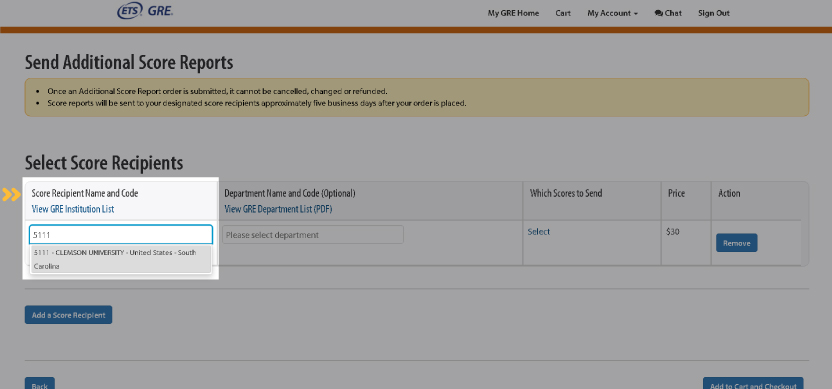The image size is (832, 389).
Task: Expand the My Account dropdown menu
Action: click(612, 13)
